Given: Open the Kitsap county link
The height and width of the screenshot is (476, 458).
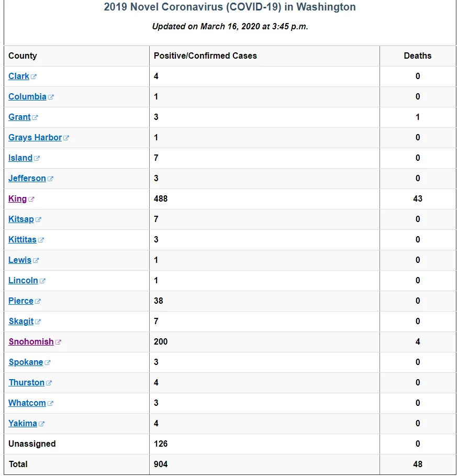Looking at the screenshot, I should click(x=21, y=219).
